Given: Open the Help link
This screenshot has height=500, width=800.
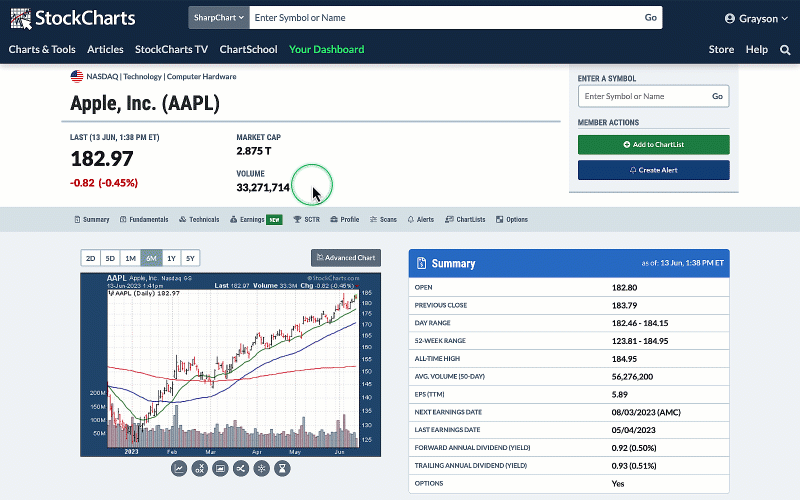Looking at the screenshot, I should 757,49.
